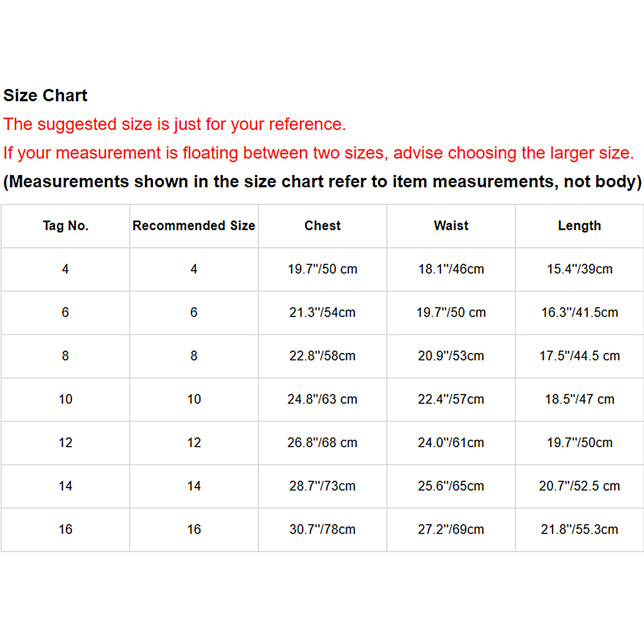Select length cell 18.5"/47 cm
The width and height of the screenshot is (644, 644).
pos(580,399)
